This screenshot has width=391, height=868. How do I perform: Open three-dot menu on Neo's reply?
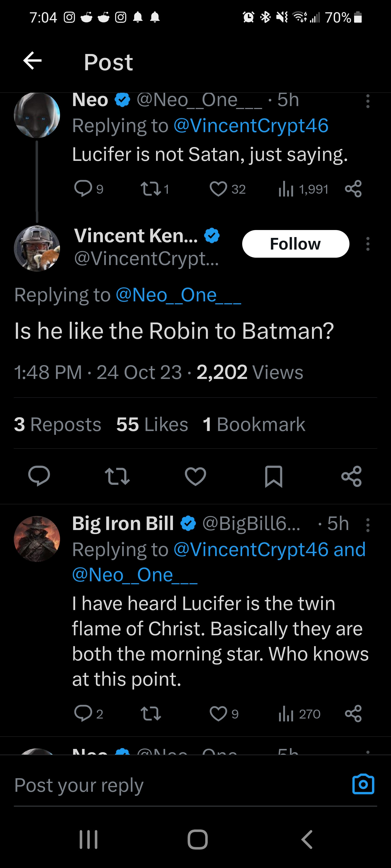(368, 101)
